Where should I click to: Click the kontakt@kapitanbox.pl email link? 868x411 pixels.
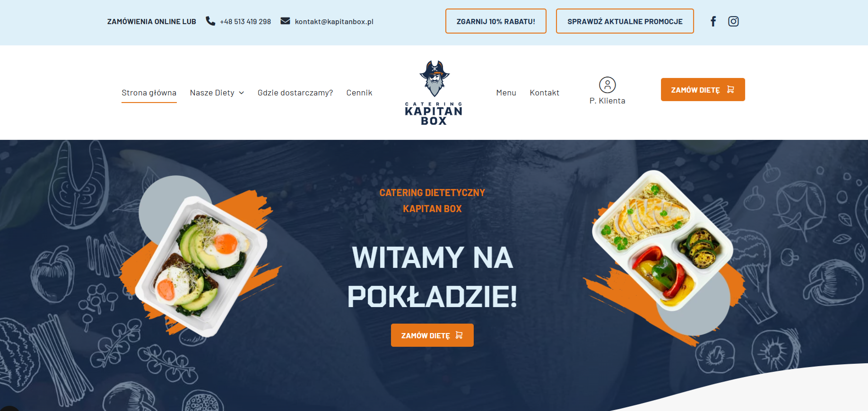(334, 21)
